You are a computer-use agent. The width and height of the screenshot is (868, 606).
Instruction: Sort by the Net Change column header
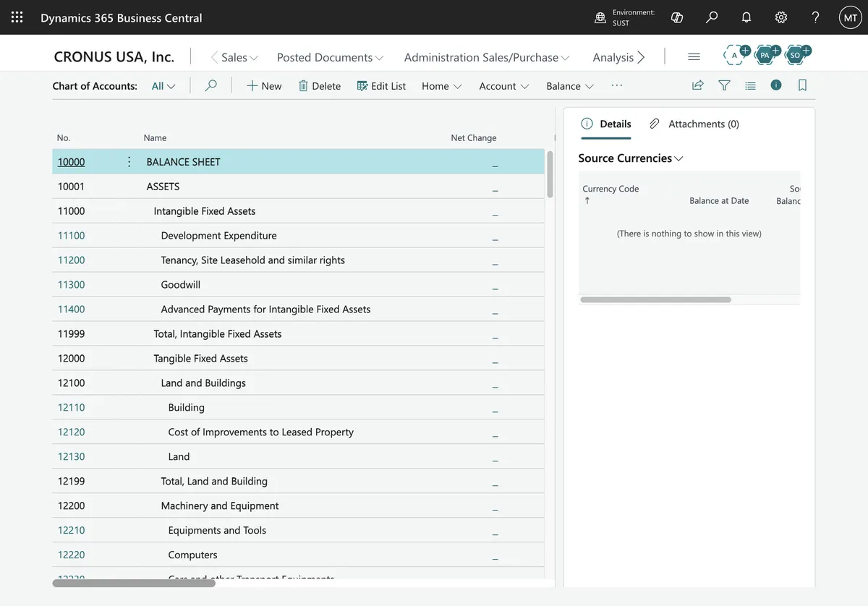click(474, 137)
